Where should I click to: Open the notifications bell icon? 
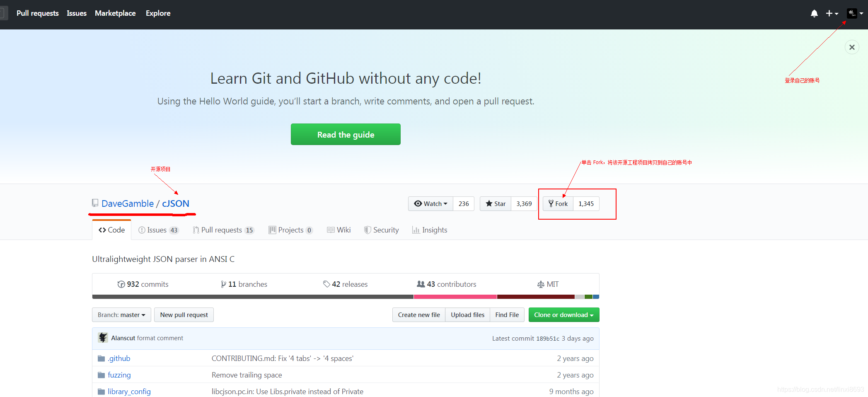pyautogui.click(x=814, y=13)
